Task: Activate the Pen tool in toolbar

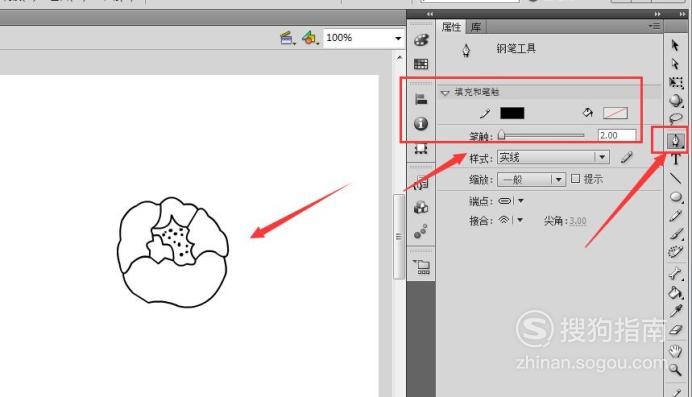Action: pyautogui.click(x=675, y=141)
